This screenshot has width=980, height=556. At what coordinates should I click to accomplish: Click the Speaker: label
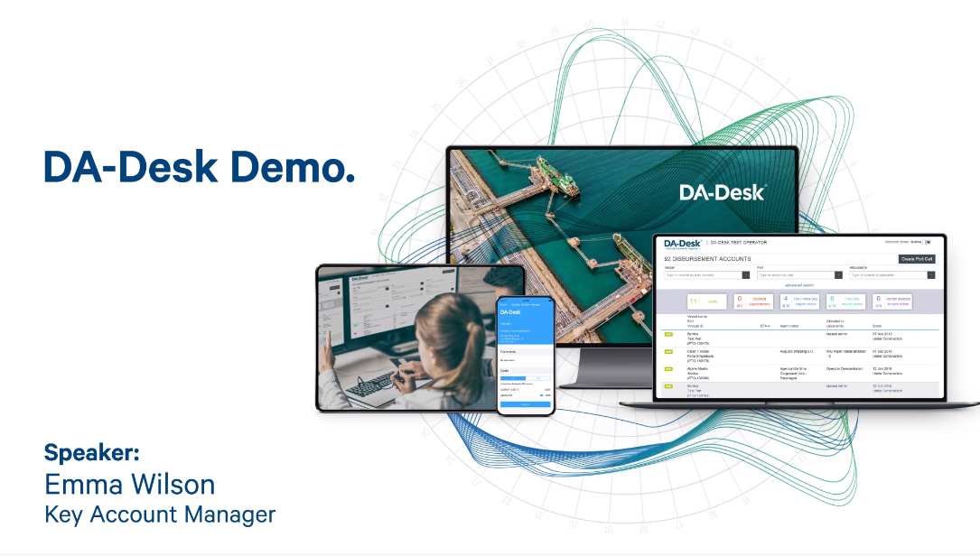pos(92,452)
